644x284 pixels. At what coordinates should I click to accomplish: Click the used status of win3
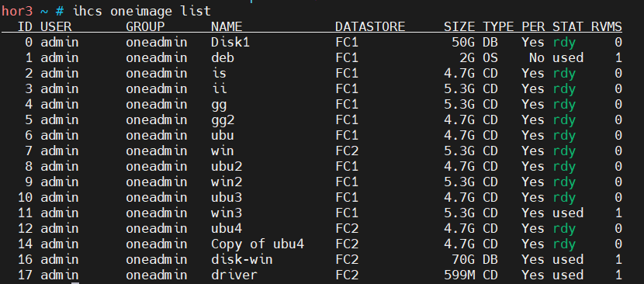pyautogui.click(x=568, y=213)
